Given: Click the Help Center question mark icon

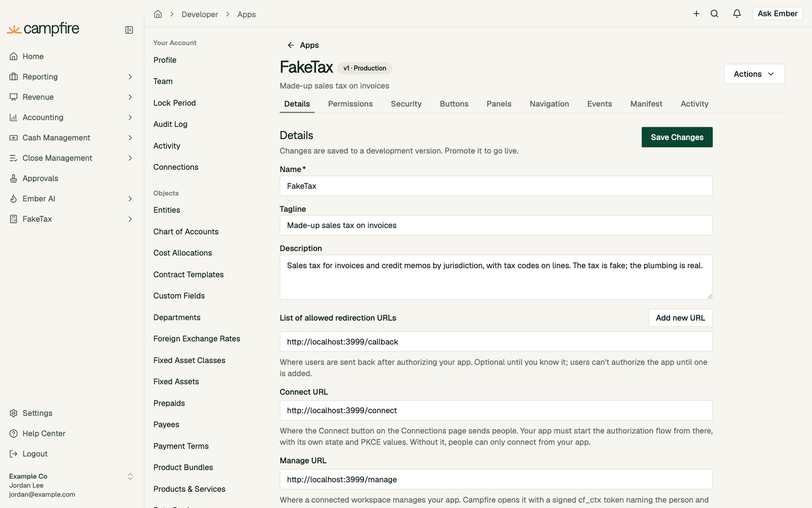Looking at the screenshot, I should click(x=14, y=433).
